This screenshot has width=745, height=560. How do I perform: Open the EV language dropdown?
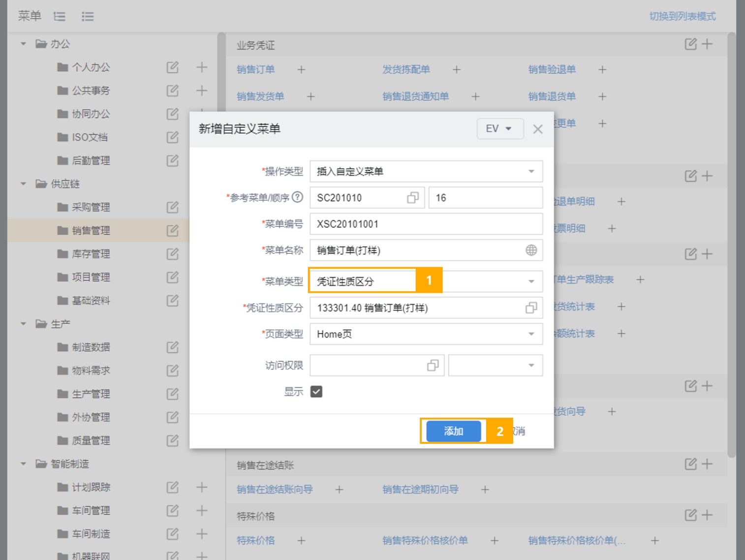(x=499, y=129)
